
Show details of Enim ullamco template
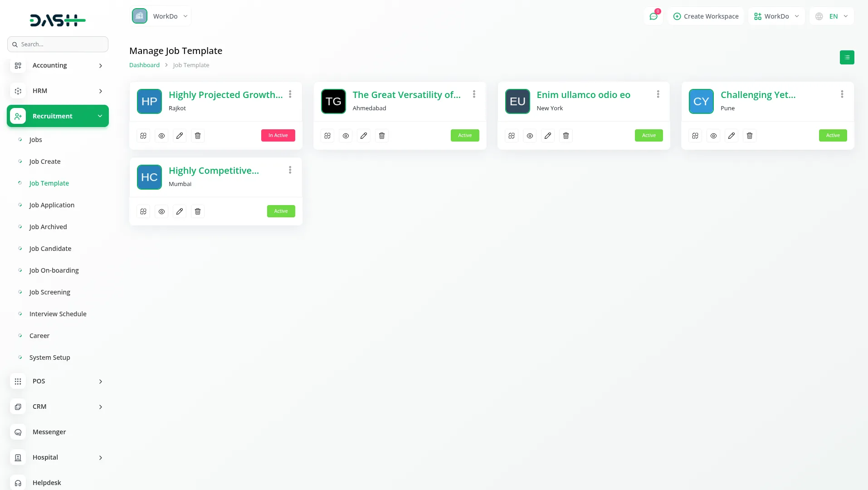tap(530, 136)
